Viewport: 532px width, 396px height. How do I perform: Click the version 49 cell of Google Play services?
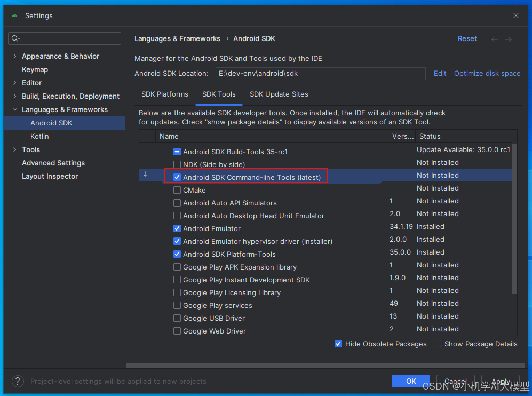(394, 303)
